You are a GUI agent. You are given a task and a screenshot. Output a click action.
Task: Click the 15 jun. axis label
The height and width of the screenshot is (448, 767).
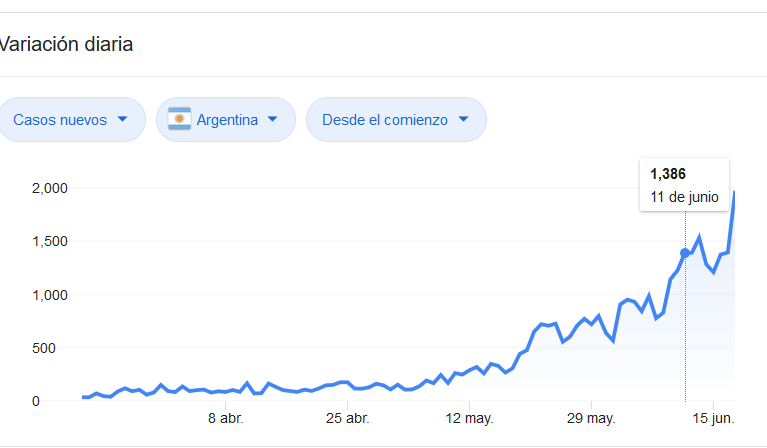715,418
